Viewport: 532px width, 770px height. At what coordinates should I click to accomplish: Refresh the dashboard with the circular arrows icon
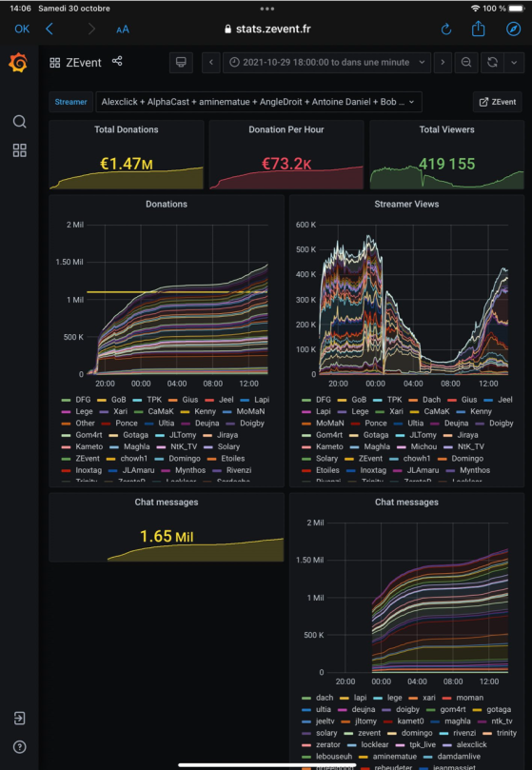tap(492, 63)
